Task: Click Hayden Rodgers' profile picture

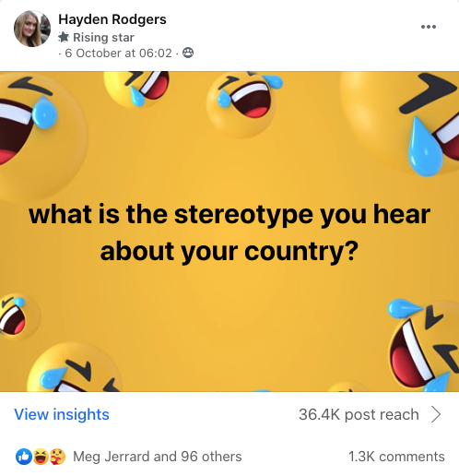Action: pos(32,29)
